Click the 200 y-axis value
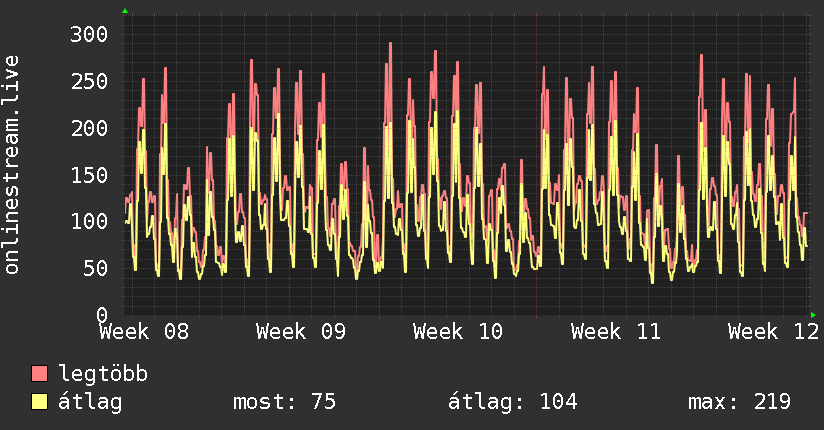This screenshot has height=430, width=824. tap(89, 128)
